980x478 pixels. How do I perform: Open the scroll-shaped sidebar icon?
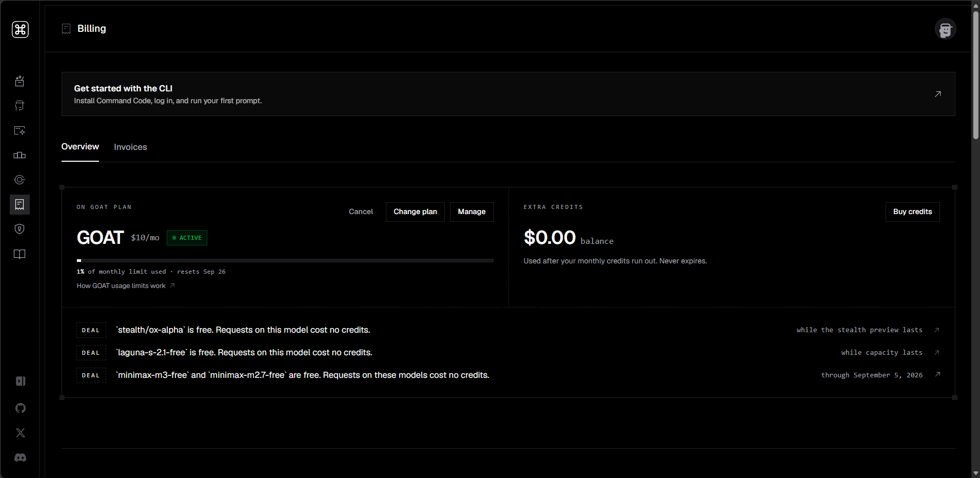pyautogui.click(x=19, y=106)
